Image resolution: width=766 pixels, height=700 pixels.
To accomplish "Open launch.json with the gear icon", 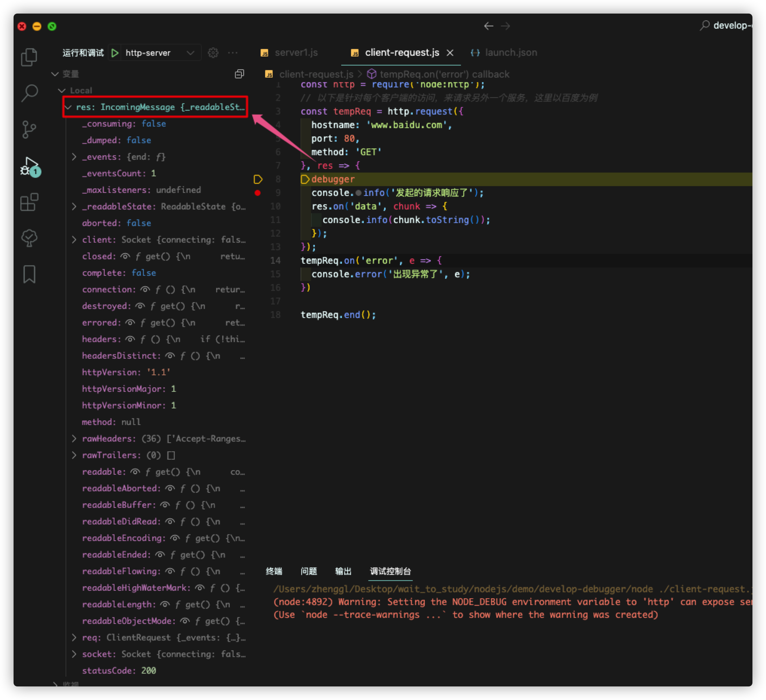I will click(x=213, y=53).
